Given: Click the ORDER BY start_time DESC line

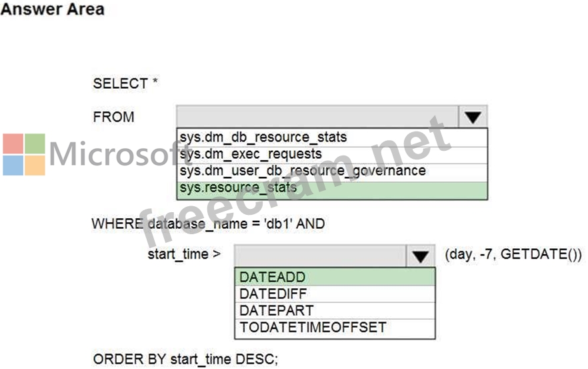Looking at the screenshot, I should 185,358.
